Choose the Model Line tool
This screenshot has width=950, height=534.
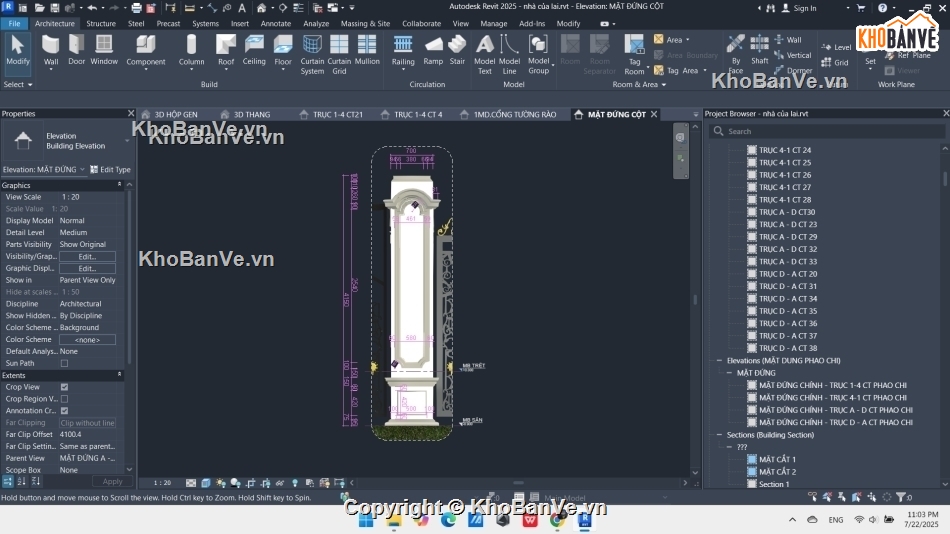pyautogui.click(x=510, y=55)
